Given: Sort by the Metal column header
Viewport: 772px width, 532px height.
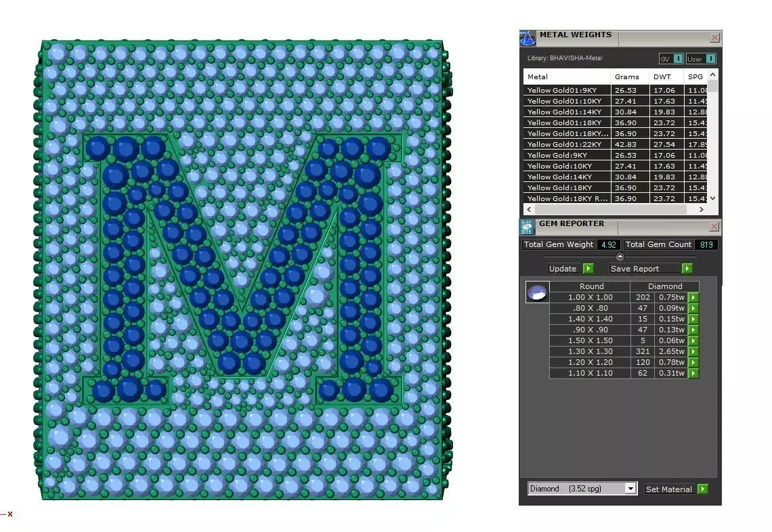Looking at the screenshot, I should [x=567, y=76].
